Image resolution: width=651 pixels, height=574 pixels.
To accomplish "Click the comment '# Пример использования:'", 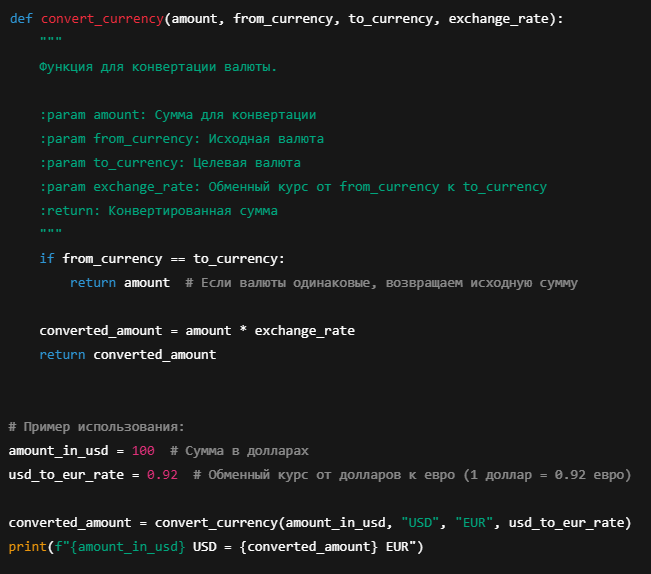I will pyautogui.click(x=96, y=427).
